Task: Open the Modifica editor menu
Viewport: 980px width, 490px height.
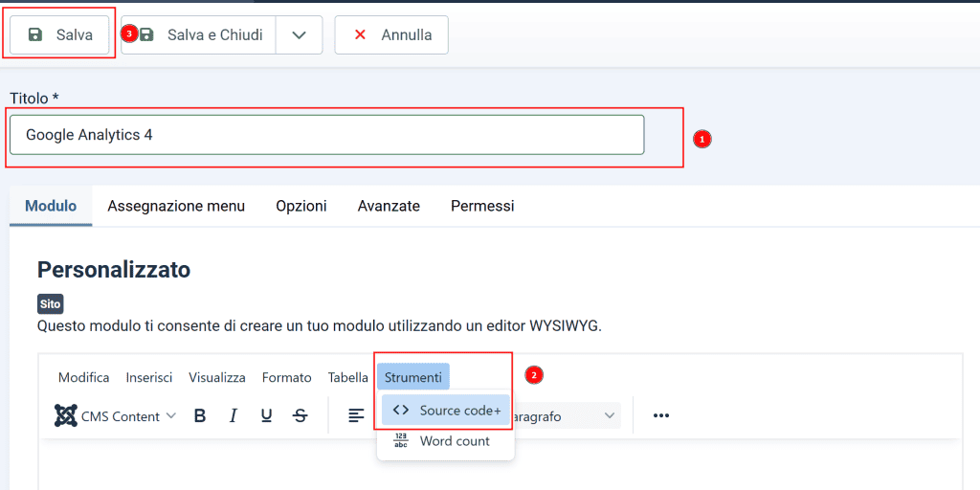Action: tap(84, 377)
